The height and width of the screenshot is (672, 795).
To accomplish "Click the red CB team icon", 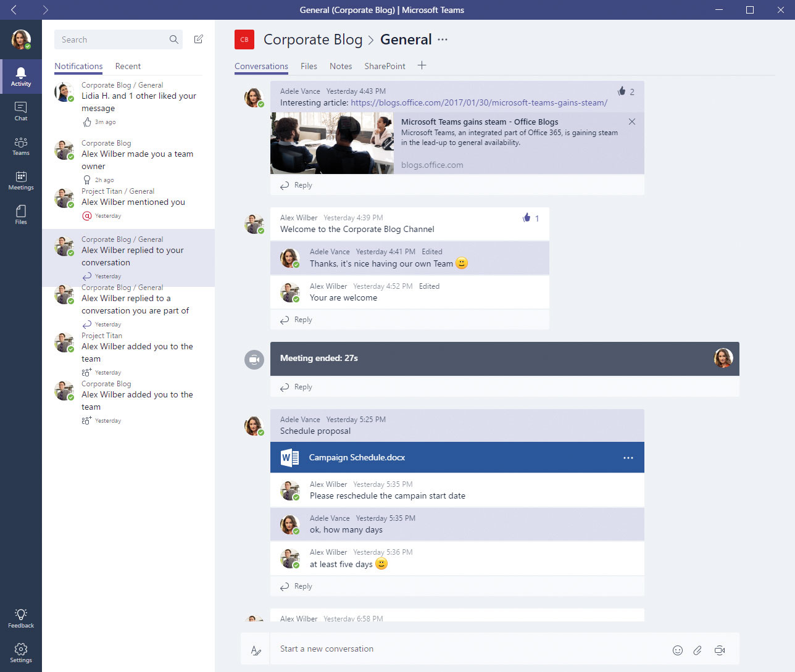I will [x=244, y=39].
